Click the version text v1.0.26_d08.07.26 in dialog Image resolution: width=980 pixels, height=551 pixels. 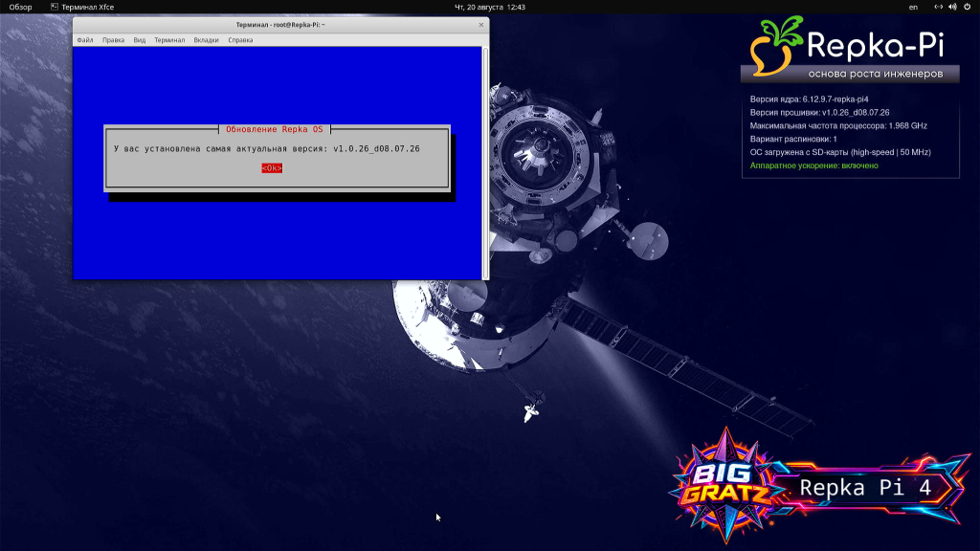pyautogui.click(x=376, y=148)
